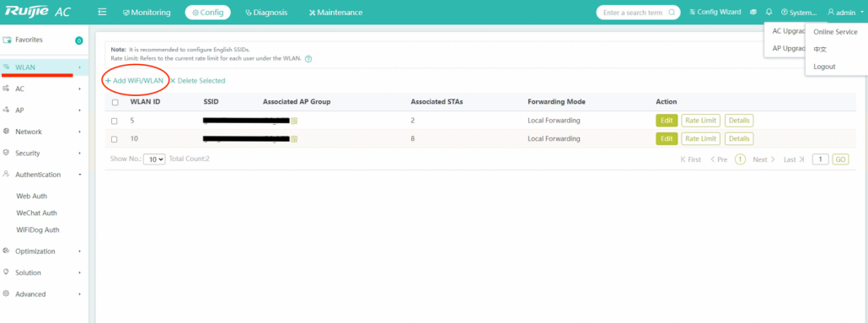Expand the Optimization section arrow
Viewport: 868px width, 323px height.
pos(80,251)
